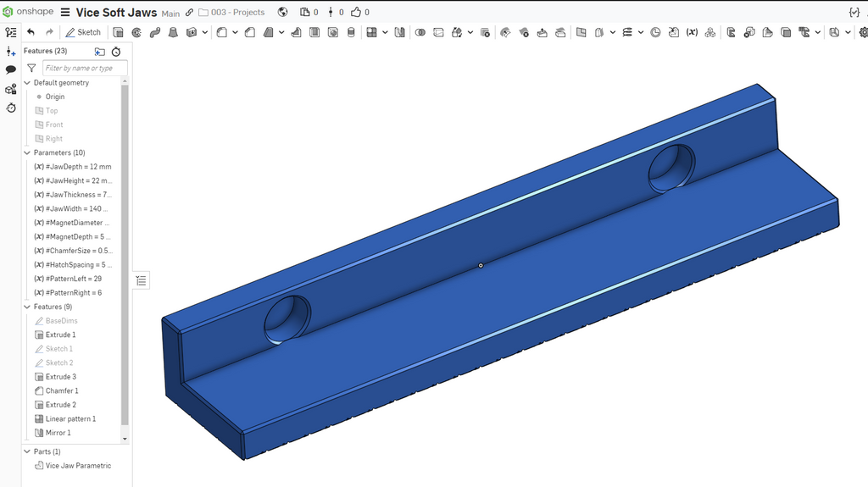Image resolution: width=868 pixels, height=487 pixels.
Task: Select the Plane tool
Action: pos(581,33)
